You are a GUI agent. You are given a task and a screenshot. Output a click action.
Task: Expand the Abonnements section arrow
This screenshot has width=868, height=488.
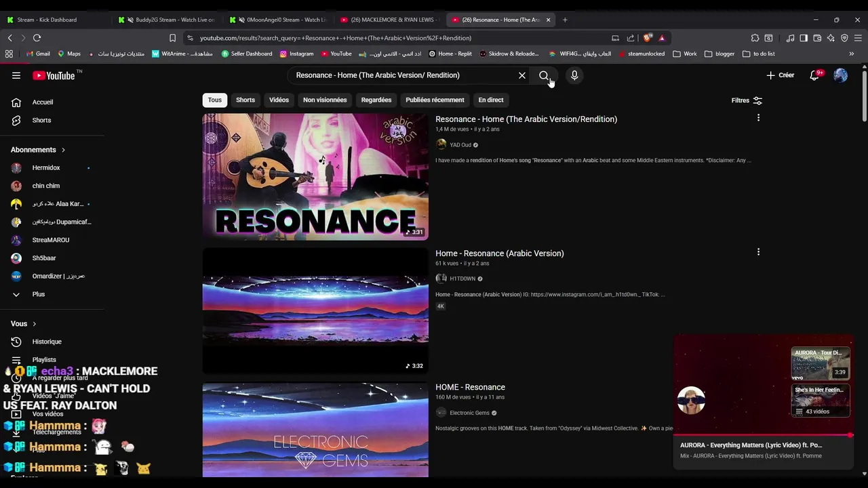click(63, 150)
